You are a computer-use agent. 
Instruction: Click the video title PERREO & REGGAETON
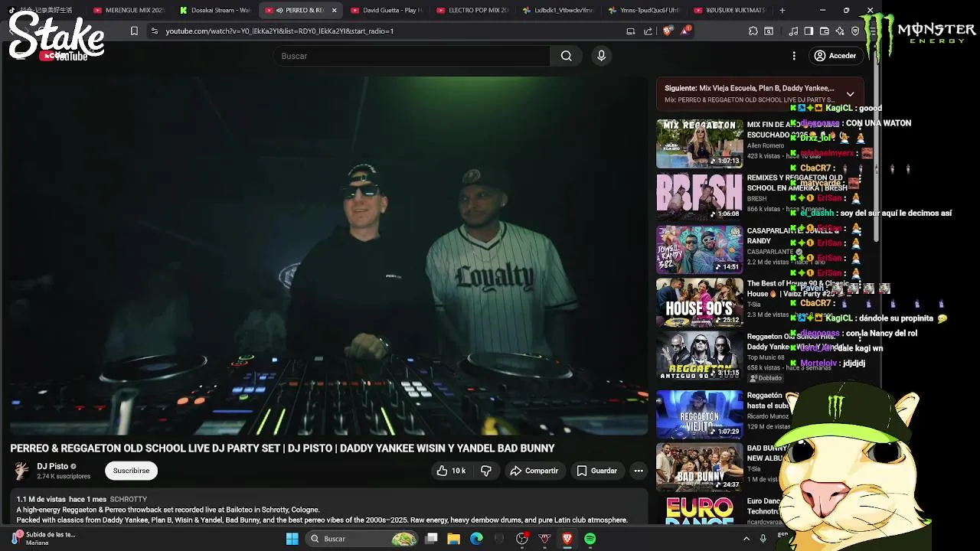[283, 448]
